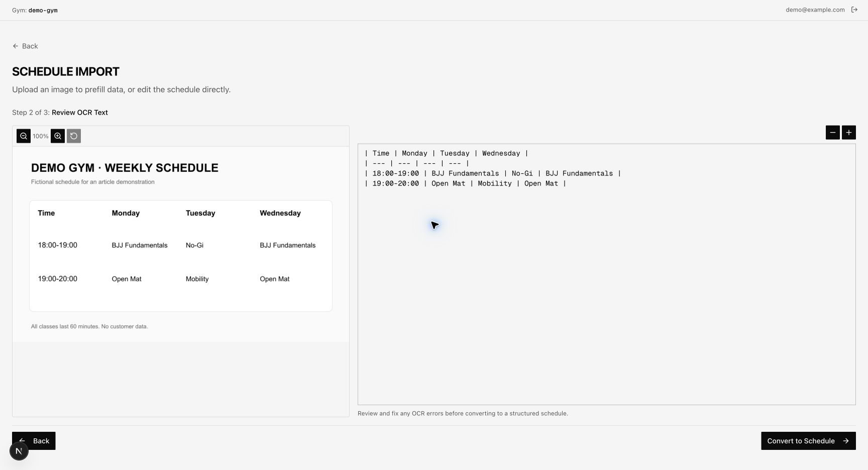The height and width of the screenshot is (470, 868).
Task: Open the round N badge in corner
Action: coord(19,451)
